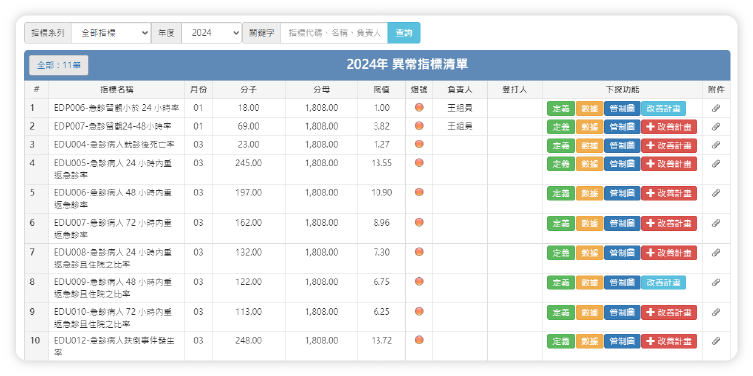This screenshot has height=376, width=753.
Task: Open 數據 for EDU005 row
Action: 589,164
